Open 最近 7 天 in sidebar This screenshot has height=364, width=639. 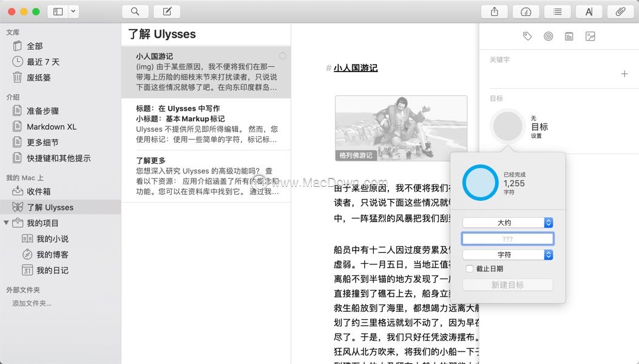[x=60, y=62]
